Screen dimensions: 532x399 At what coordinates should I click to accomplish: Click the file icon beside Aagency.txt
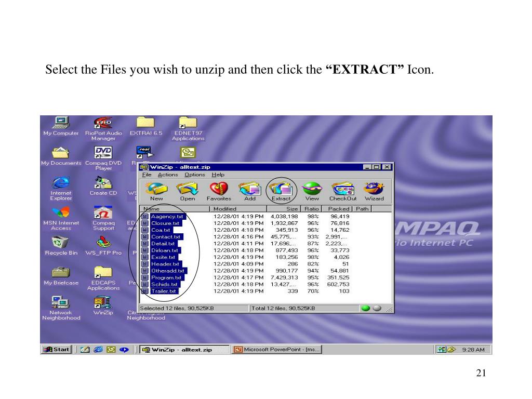pos(145,217)
